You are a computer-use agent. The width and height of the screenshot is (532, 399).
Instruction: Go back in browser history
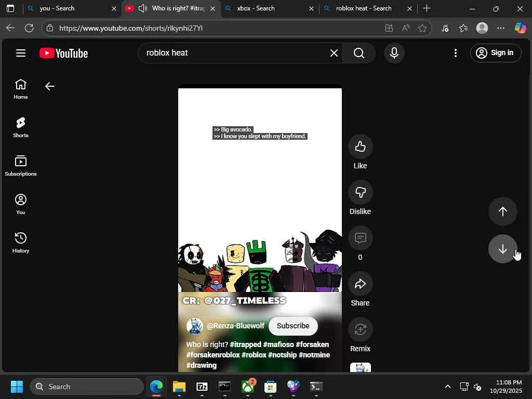(10, 28)
